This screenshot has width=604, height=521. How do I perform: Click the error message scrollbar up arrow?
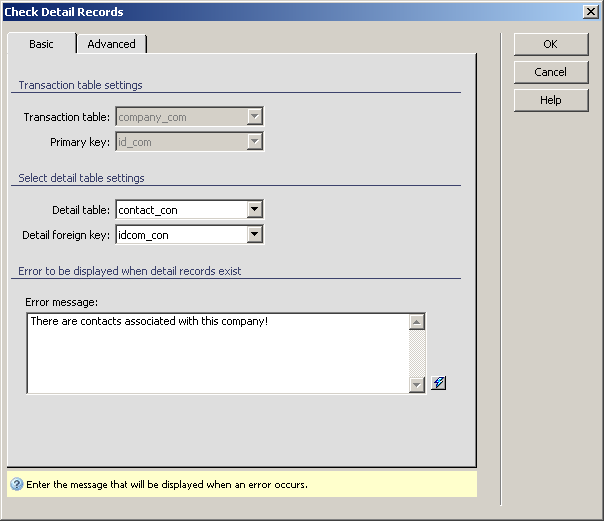417,321
